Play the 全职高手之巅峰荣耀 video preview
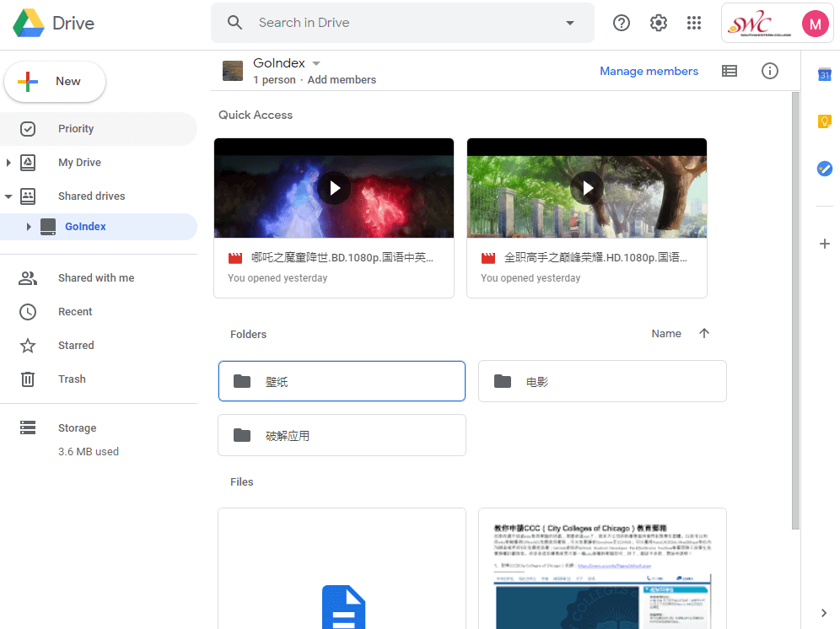Viewport: 840px width, 629px height. point(587,188)
